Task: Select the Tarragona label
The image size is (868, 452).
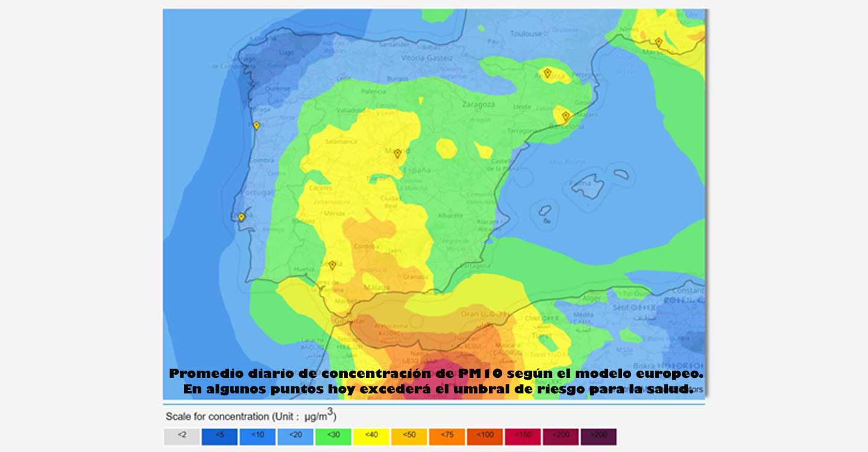Action: (522, 131)
